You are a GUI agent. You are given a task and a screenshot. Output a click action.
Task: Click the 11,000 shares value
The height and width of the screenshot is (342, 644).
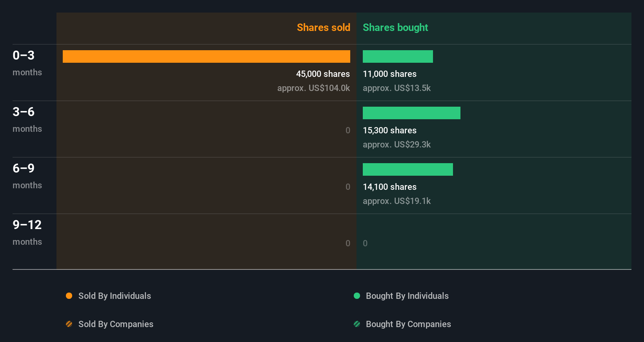click(389, 74)
